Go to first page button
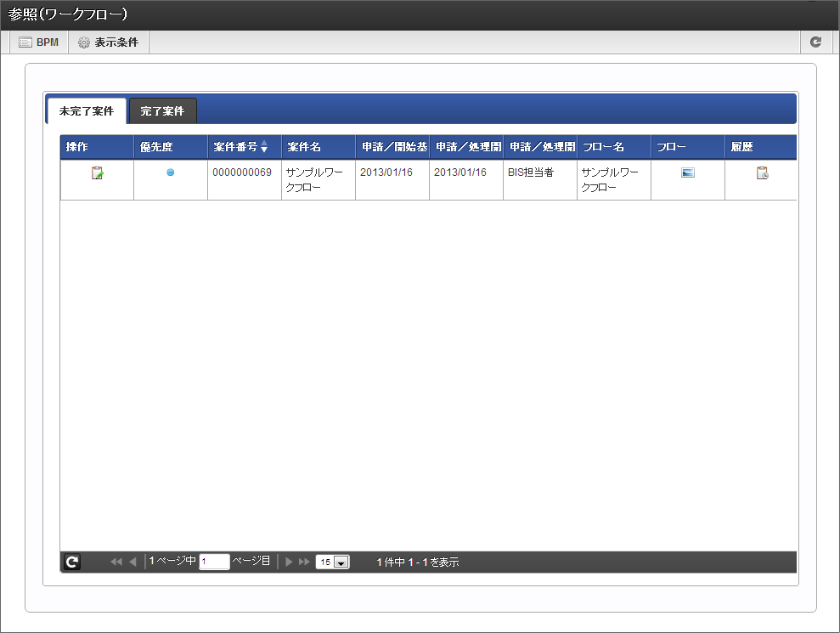 click(116, 562)
